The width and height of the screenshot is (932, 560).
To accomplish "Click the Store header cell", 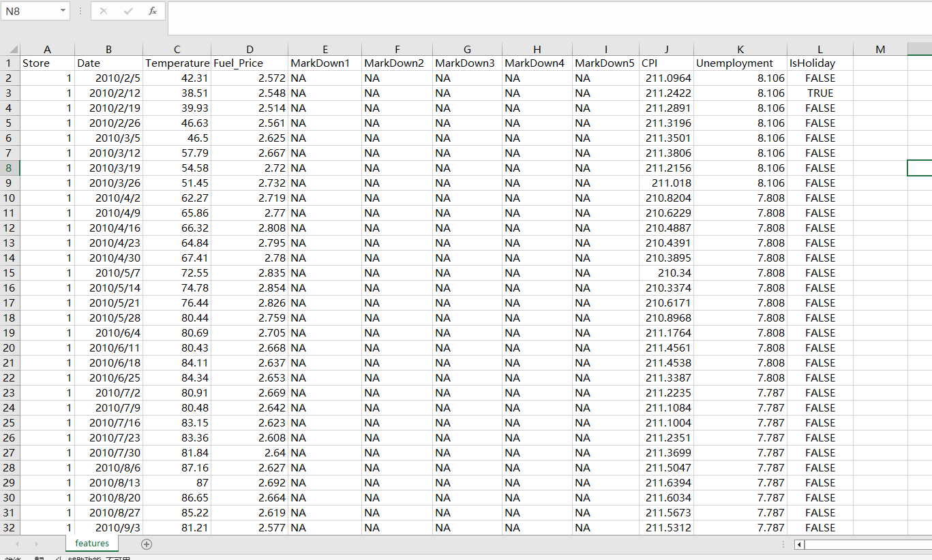I will pos(47,63).
